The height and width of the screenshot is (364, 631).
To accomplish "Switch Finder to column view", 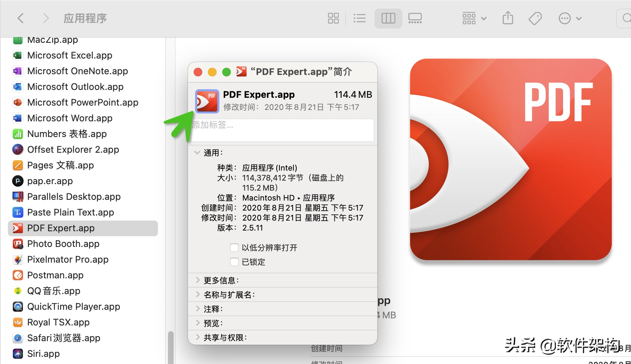I will pyautogui.click(x=388, y=18).
